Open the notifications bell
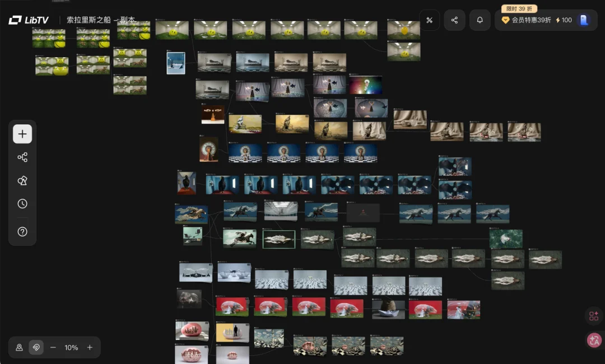 [x=480, y=20]
